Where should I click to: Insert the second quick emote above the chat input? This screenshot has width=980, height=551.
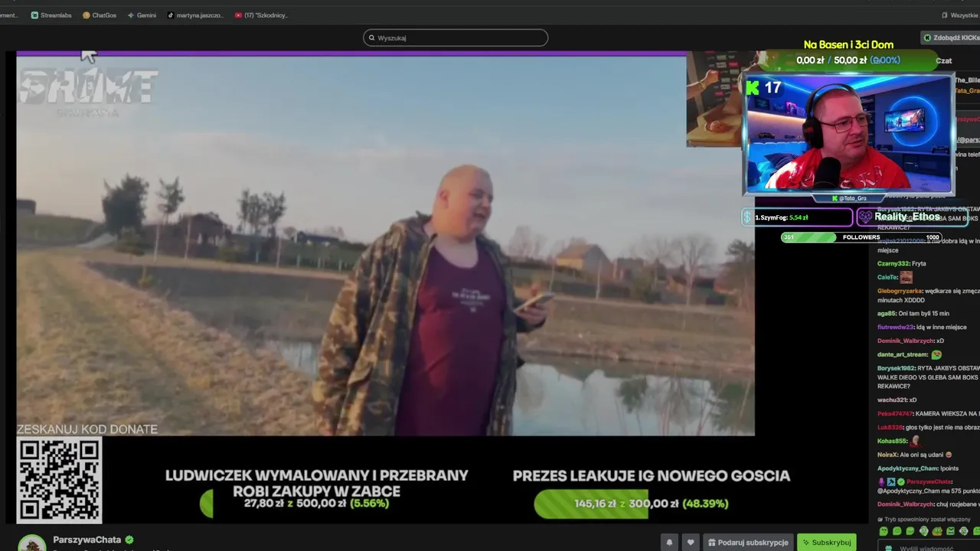click(x=897, y=531)
